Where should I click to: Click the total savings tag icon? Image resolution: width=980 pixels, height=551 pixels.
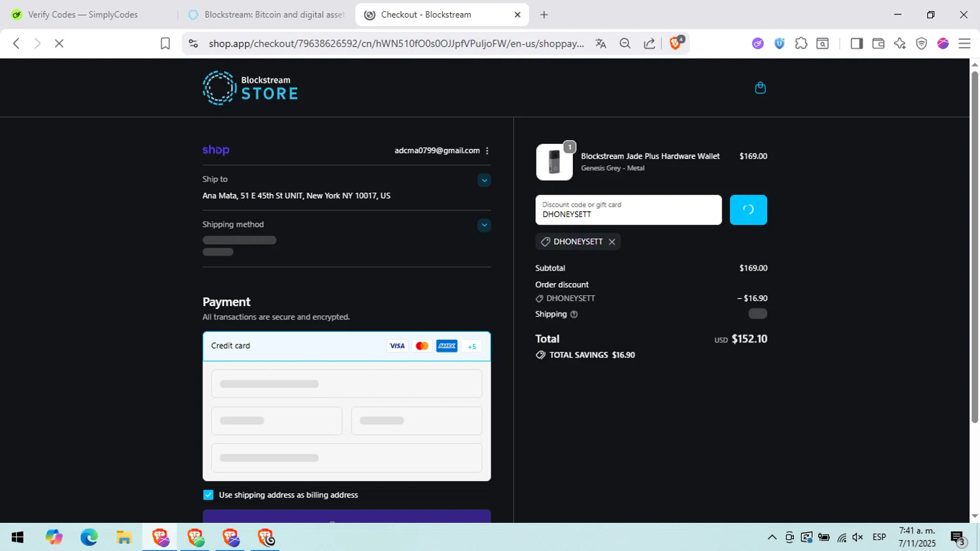coord(540,355)
